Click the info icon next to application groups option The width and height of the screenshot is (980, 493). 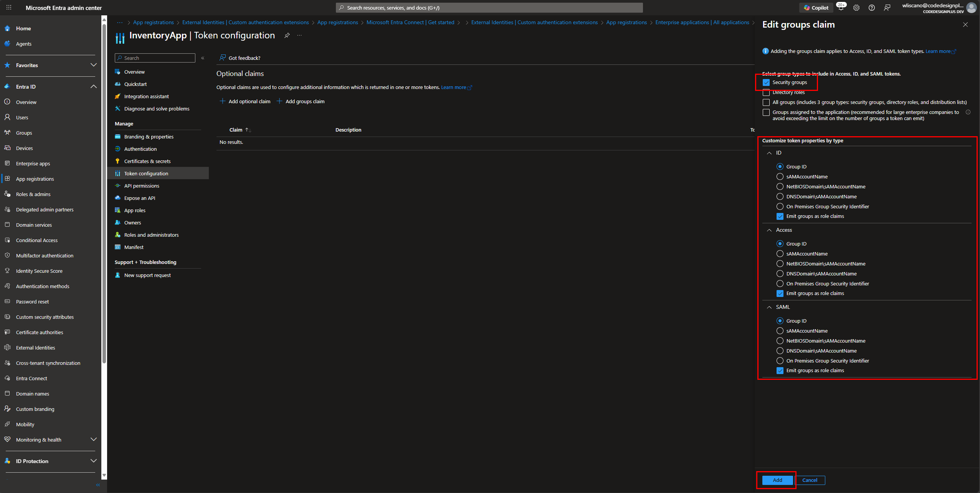click(968, 112)
